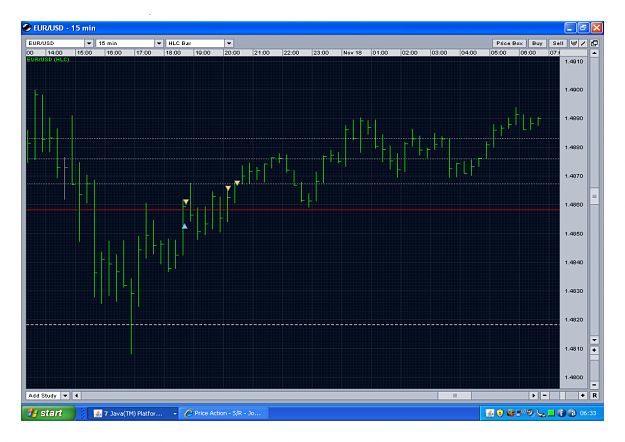625x442 pixels.
Task: Click the scroll-right arrow on horizontal scrollbar
Action: pos(533,395)
